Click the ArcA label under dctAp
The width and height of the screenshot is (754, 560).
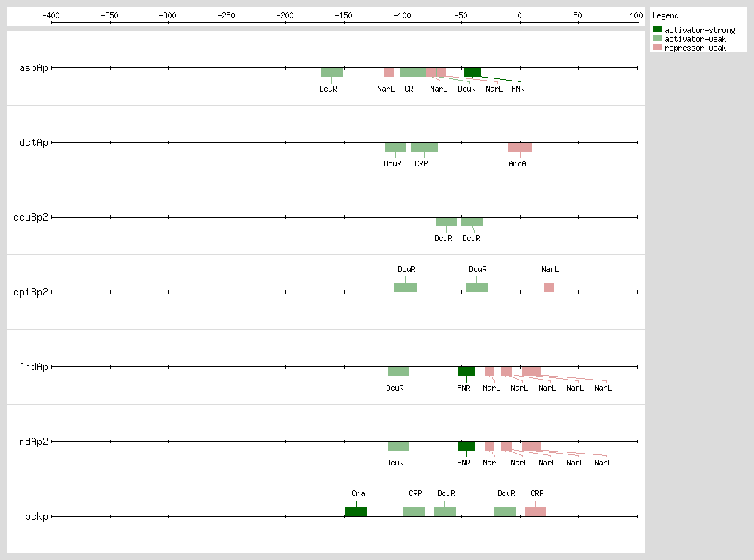click(x=517, y=164)
